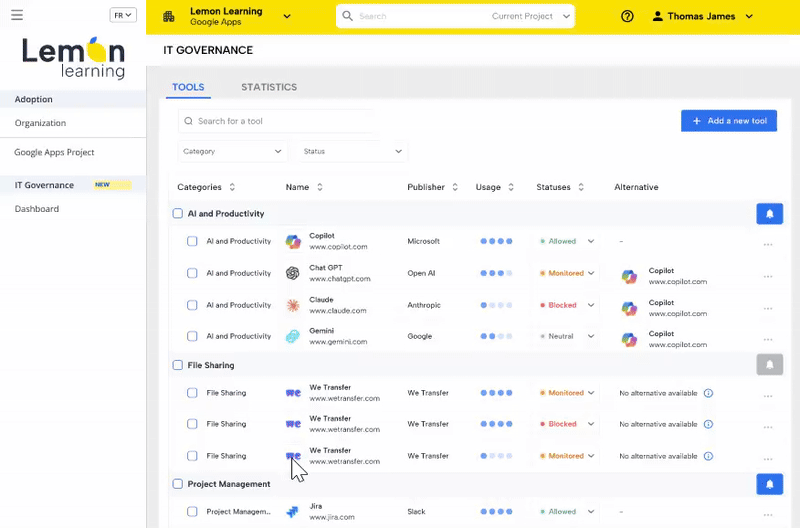Expand the Status filter dropdown
800x528 pixels.
(352, 151)
